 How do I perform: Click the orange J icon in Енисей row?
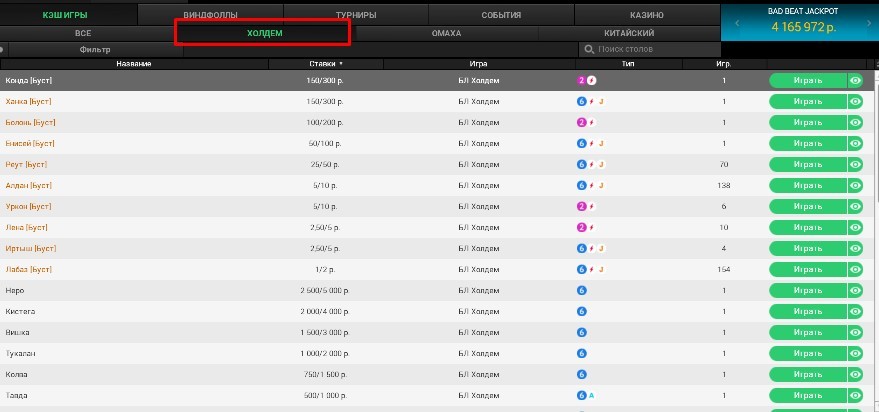click(x=602, y=143)
